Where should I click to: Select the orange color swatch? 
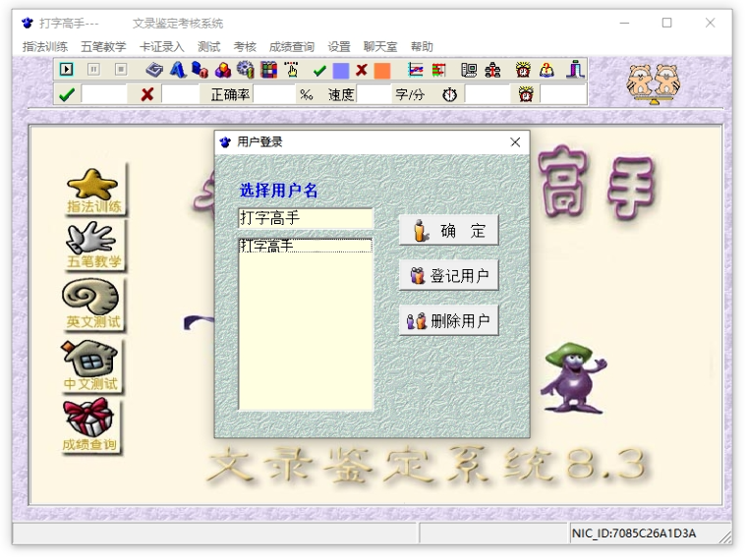pyautogui.click(x=382, y=71)
